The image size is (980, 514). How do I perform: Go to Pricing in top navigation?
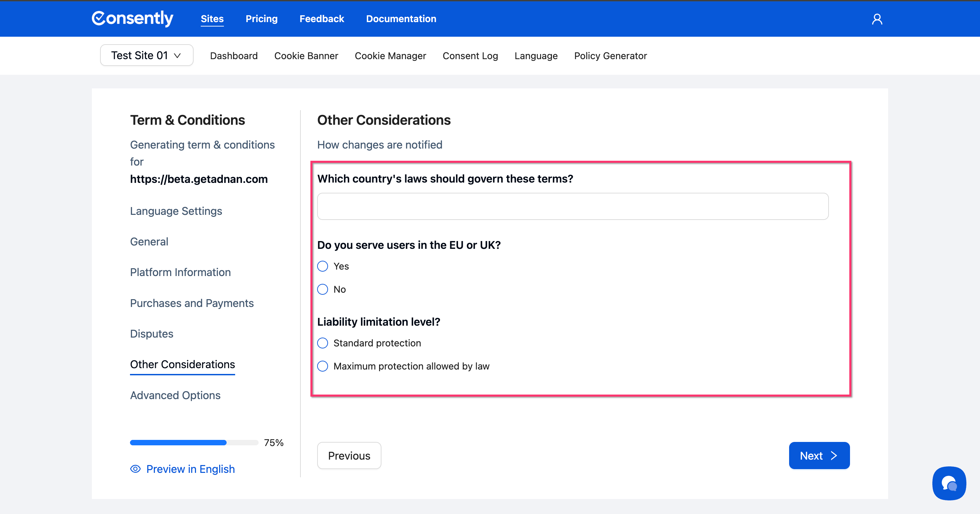(x=261, y=19)
